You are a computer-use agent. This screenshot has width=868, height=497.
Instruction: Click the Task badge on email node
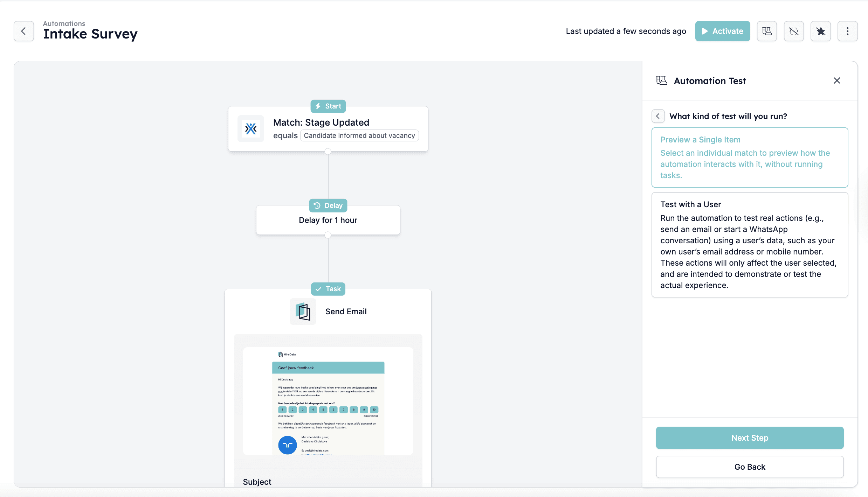point(328,289)
